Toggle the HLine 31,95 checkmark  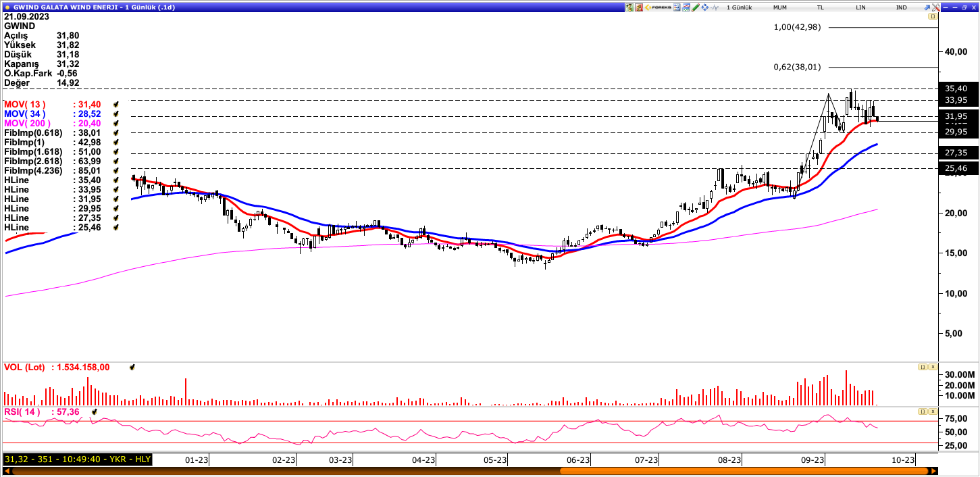coord(116,199)
